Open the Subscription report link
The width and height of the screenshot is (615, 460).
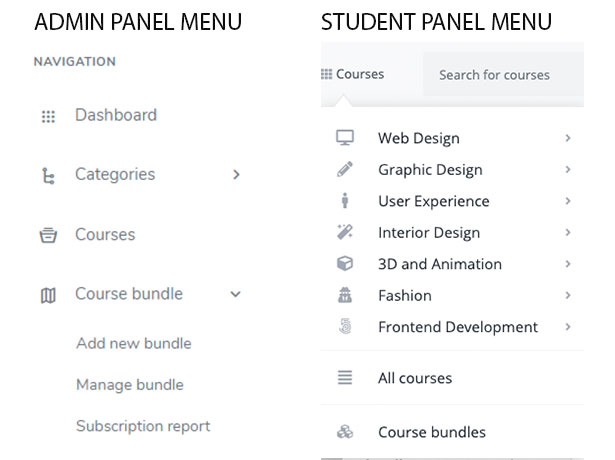[142, 426]
